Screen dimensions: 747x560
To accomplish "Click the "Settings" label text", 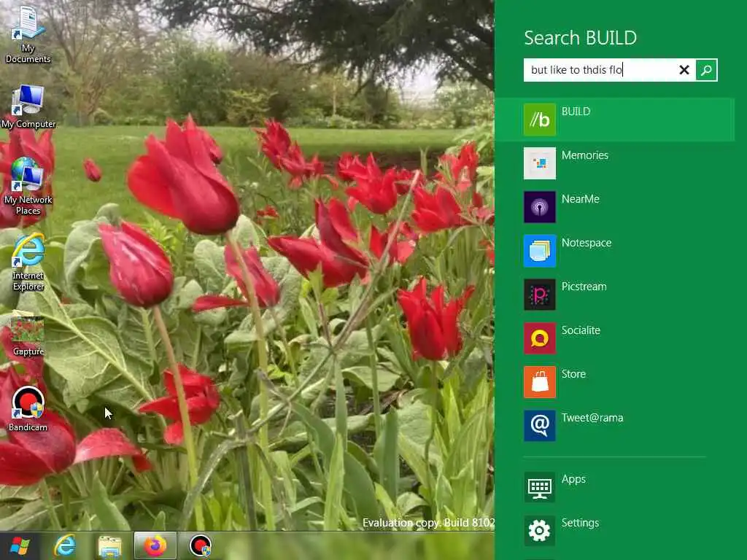I will tap(580, 523).
